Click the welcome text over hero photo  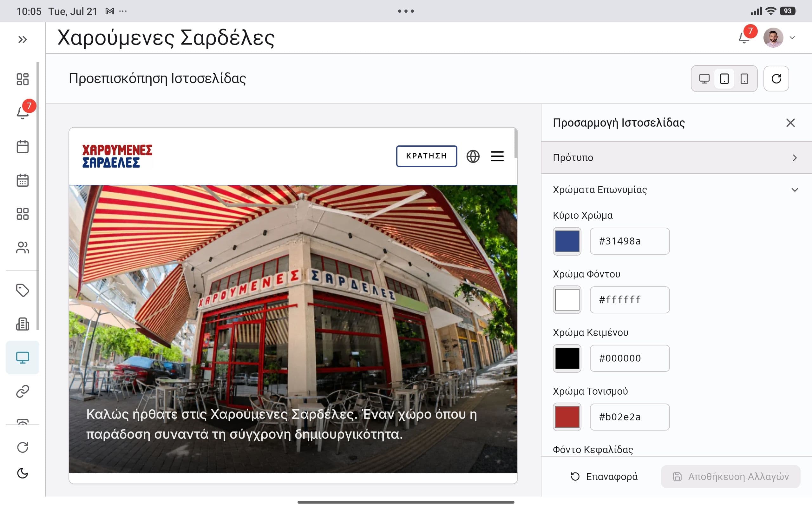click(x=282, y=424)
